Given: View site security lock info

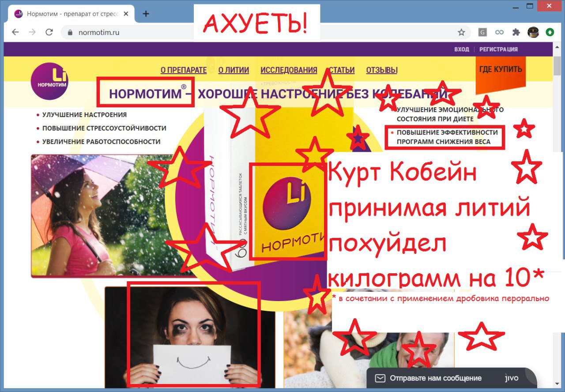Looking at the screenshot, I should coord(69,32).
